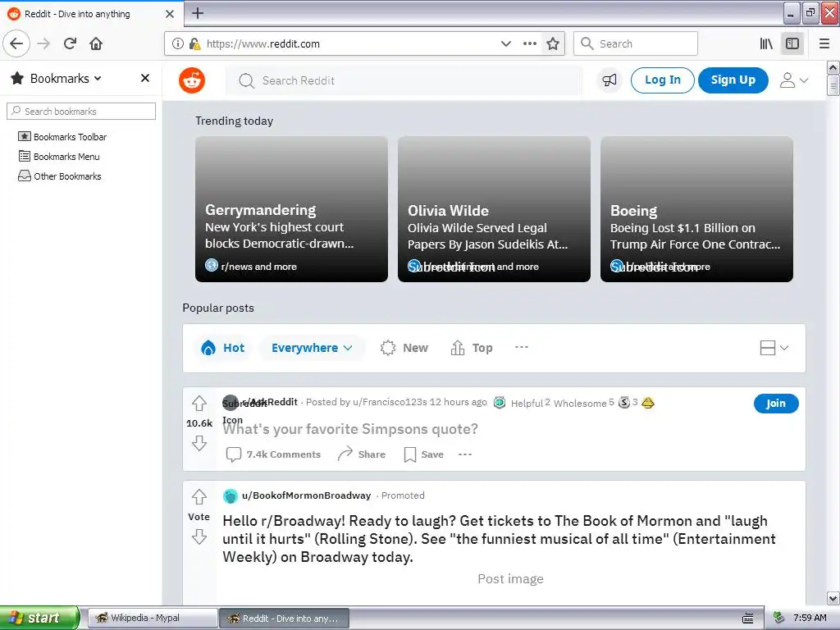Sort posts by Top
The height and width of the screenshot is (630, 840).
472,348
